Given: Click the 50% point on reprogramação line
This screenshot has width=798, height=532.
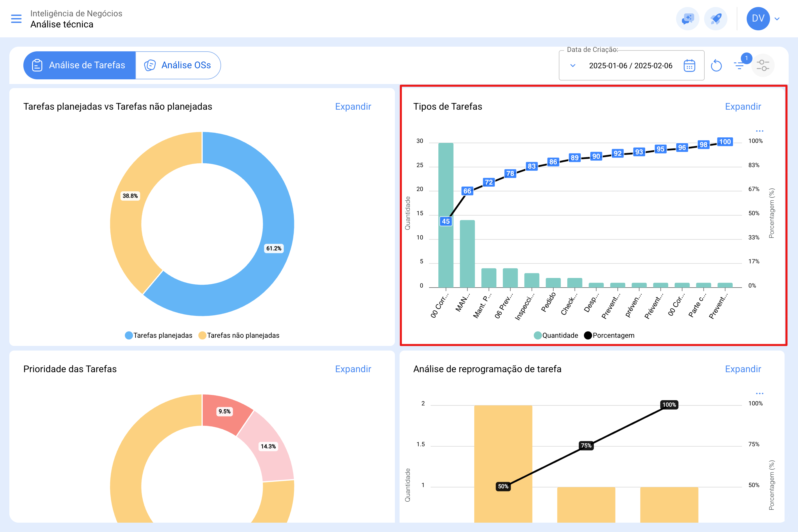Looking at the screenshot, I should [x=503, y=487].
